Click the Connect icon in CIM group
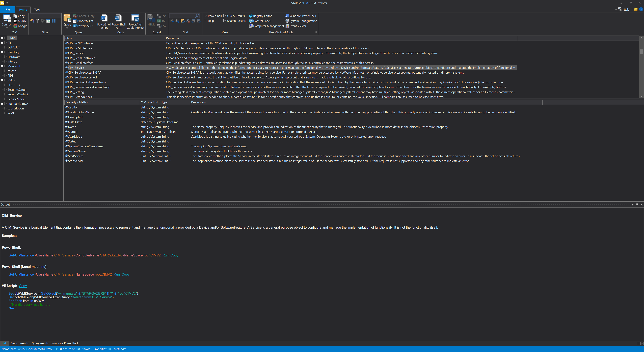 coord(7,19)
